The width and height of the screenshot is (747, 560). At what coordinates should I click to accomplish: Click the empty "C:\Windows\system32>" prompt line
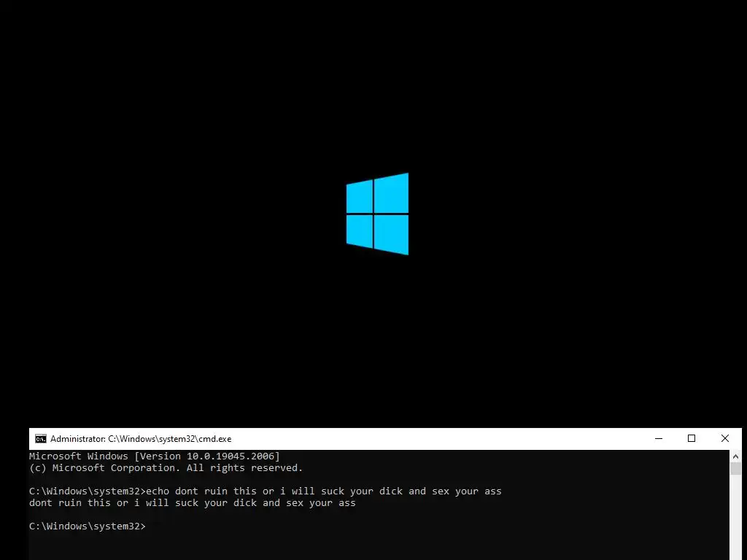(88, 526)
